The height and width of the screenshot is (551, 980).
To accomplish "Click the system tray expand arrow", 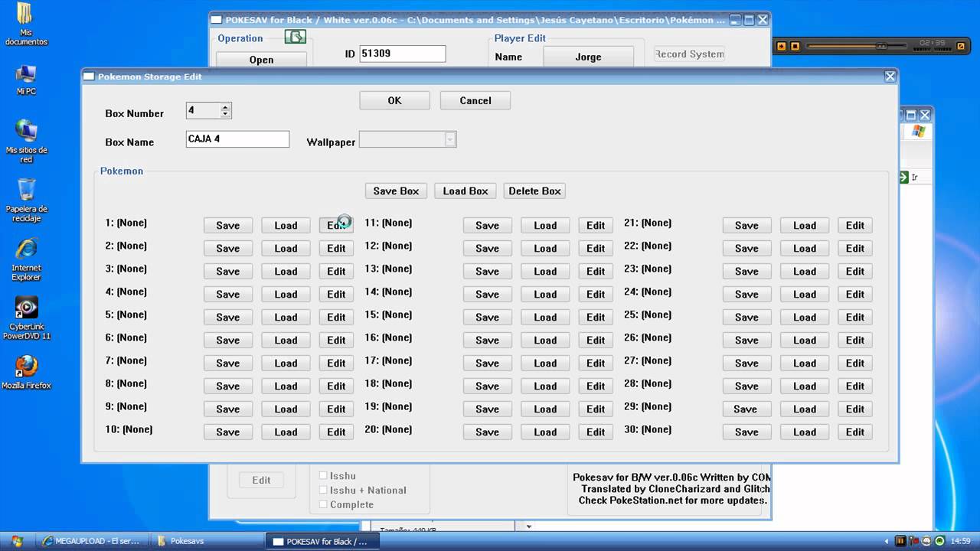I will [887, 541].
